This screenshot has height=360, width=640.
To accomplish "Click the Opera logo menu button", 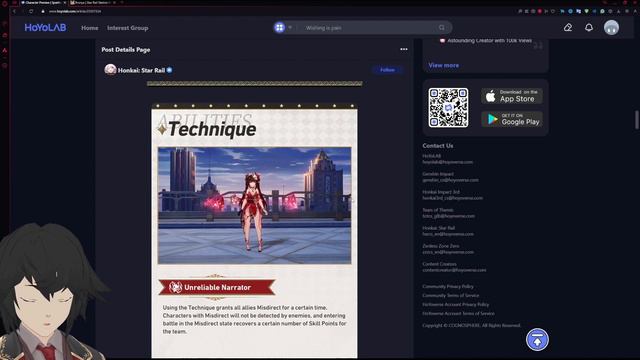I will 4,3.
